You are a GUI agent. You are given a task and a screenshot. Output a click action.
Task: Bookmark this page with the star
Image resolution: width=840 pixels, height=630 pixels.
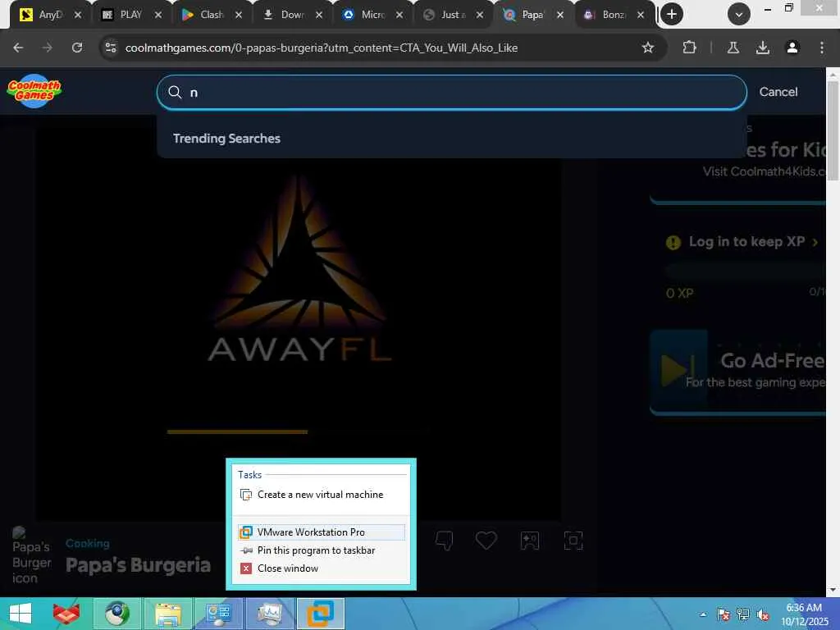648,48
